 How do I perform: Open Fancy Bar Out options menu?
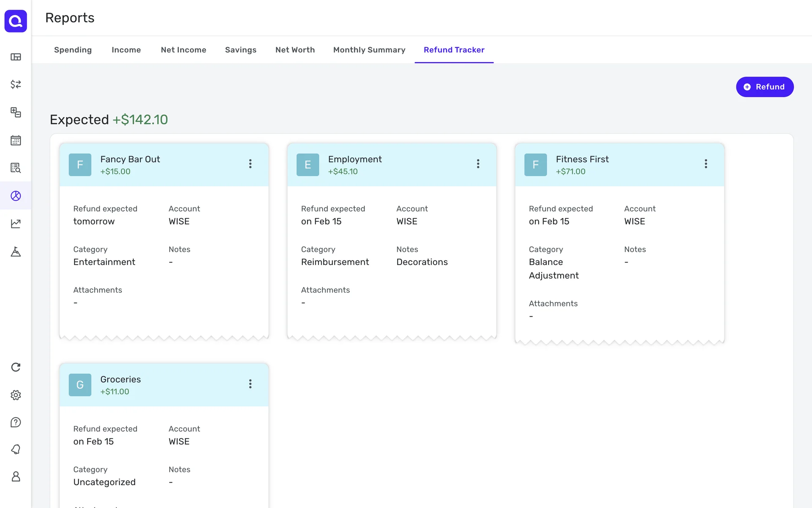(x=250, y=164)
